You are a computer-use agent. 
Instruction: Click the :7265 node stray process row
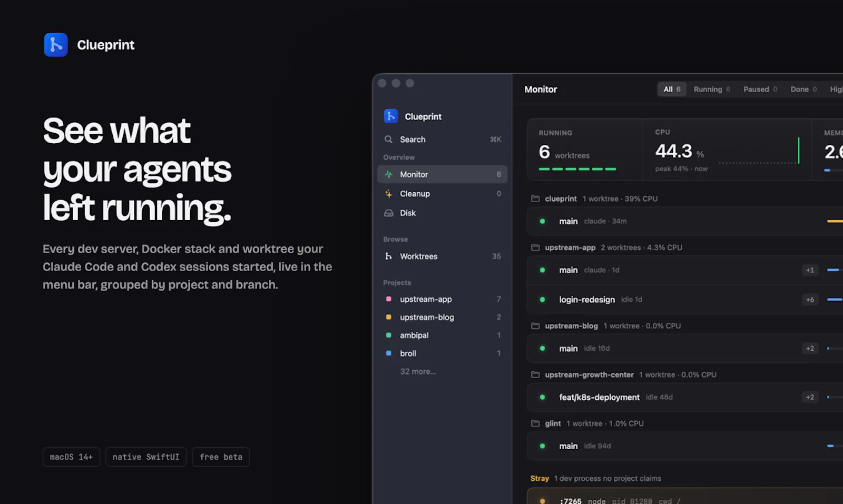pos(685,497)
